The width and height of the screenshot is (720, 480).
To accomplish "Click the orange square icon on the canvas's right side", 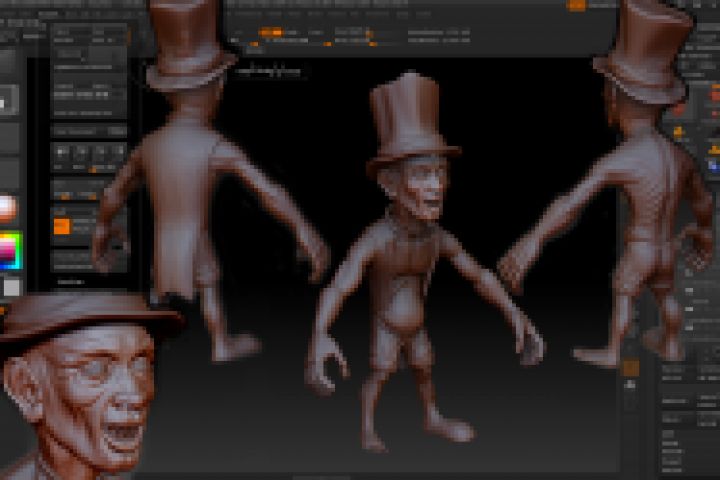I will coord(631,368).
